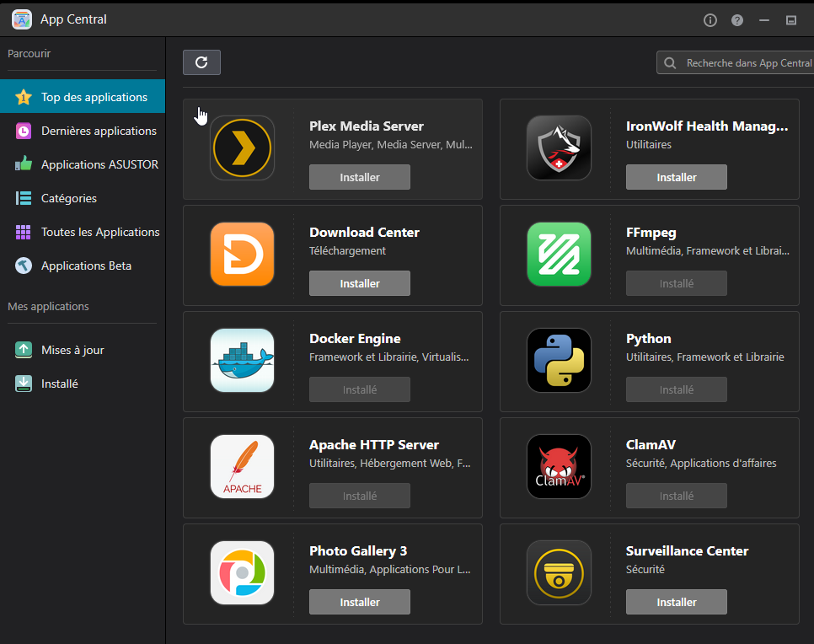Screen dimensions: 814x644
Task: Install Plex Media Server
Action: (360, 177)
